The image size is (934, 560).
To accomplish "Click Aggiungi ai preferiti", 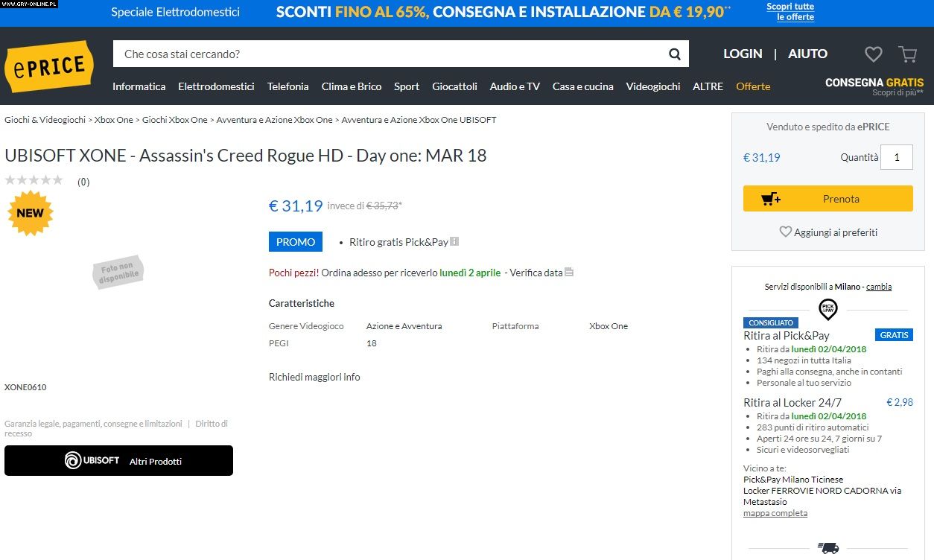I will tap(827, 232).
